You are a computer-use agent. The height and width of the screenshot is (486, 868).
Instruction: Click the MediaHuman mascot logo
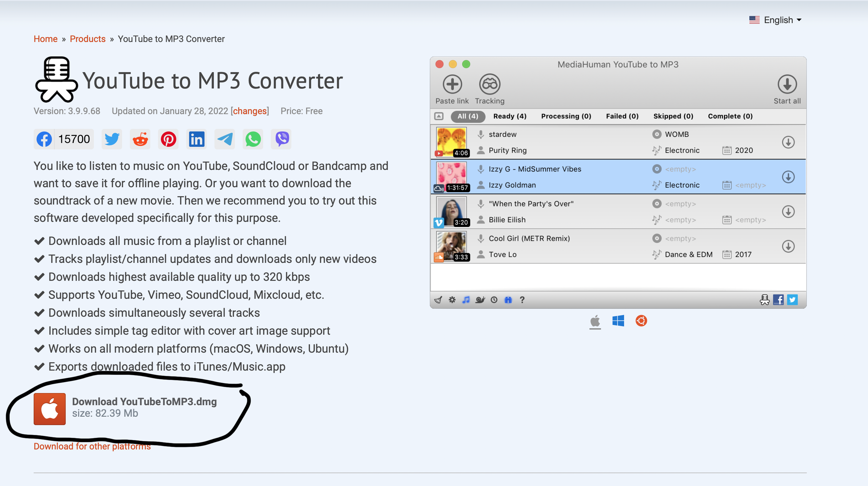56,79
